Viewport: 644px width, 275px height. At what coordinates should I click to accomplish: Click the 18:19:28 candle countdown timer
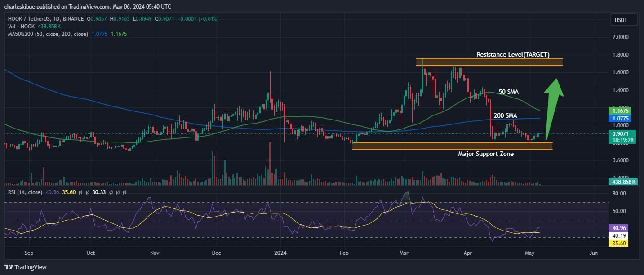pyautogui.click(x=622, y=139)
